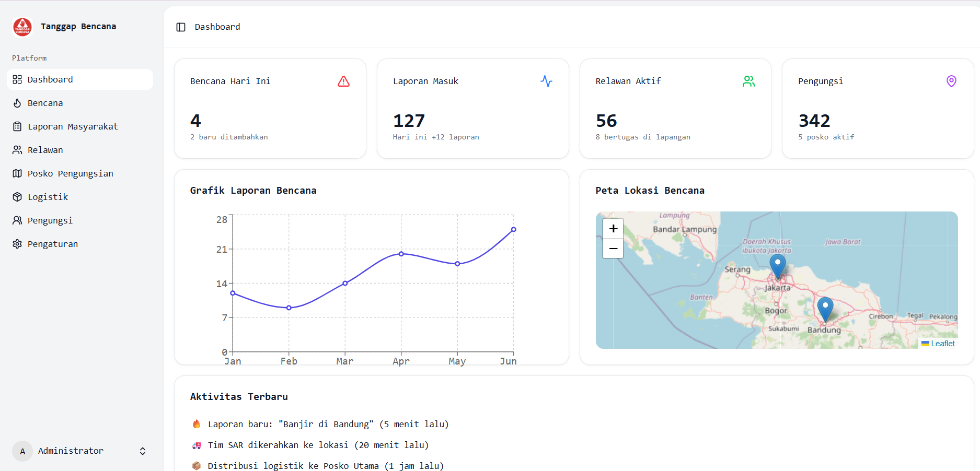Click the red warning triangle icon

[x=343, y=81]
